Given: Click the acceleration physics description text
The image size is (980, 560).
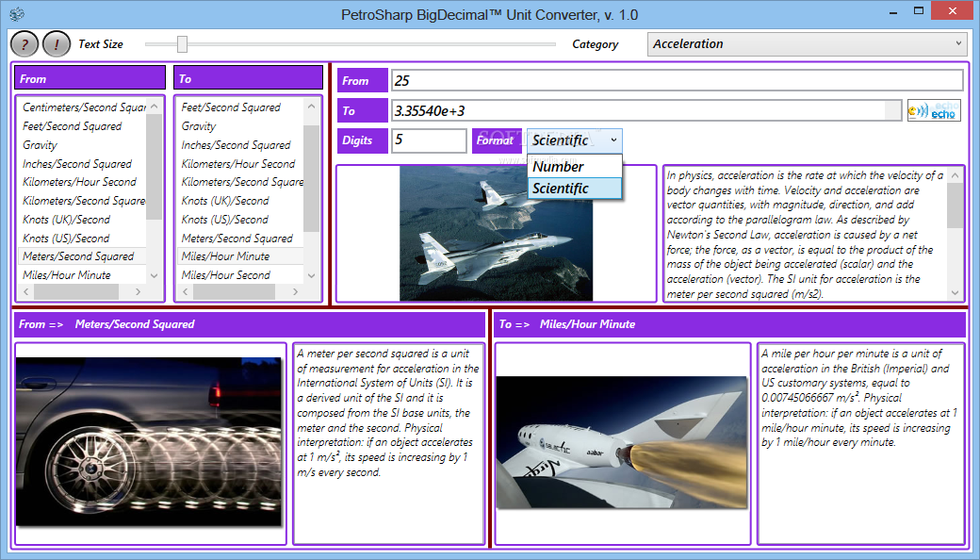Looking at the screenshot, I should click(x=806, y=235).
